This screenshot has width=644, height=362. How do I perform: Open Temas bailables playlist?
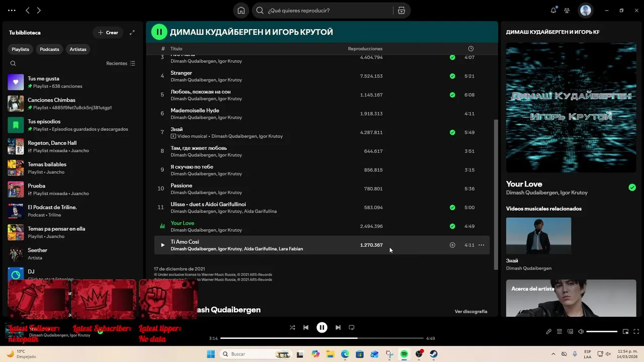[x=73, y=168]
